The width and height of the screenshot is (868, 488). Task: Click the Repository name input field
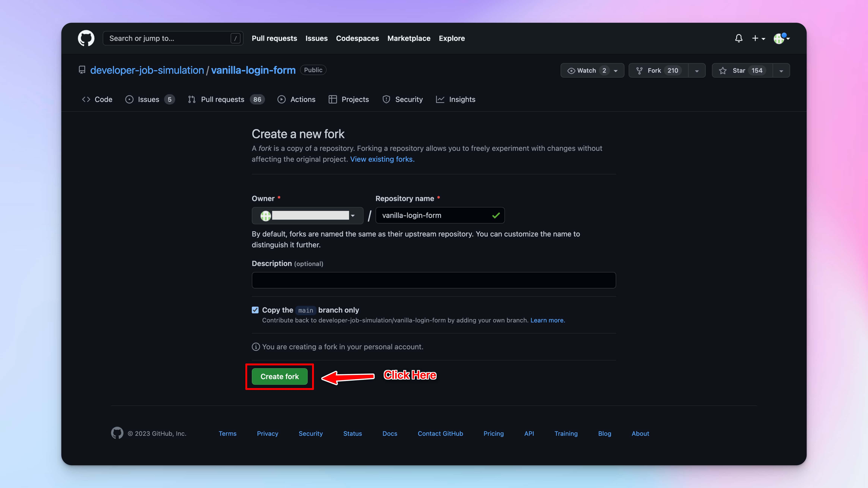[439, 215]
